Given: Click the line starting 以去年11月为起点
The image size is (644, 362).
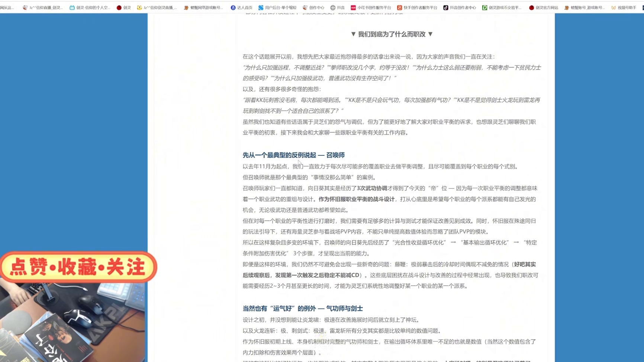Looking at the screenshot, I should click(x=381, y=167).
